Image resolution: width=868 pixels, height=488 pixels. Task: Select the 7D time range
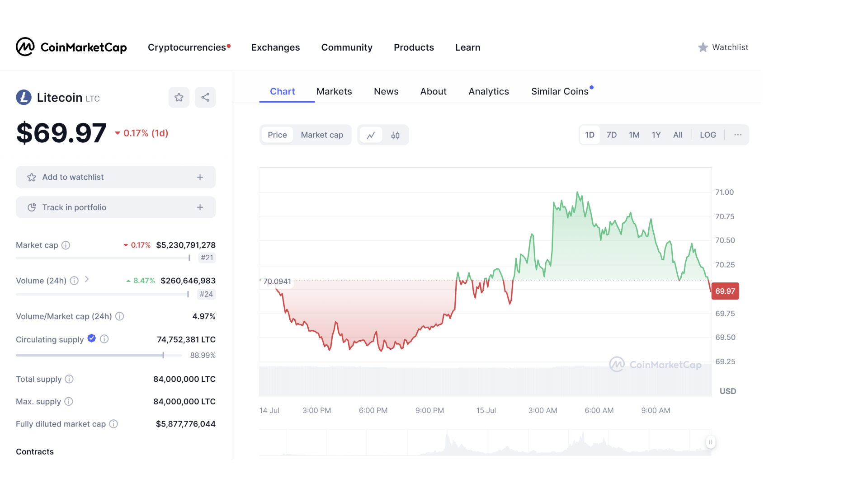[611, 135]
